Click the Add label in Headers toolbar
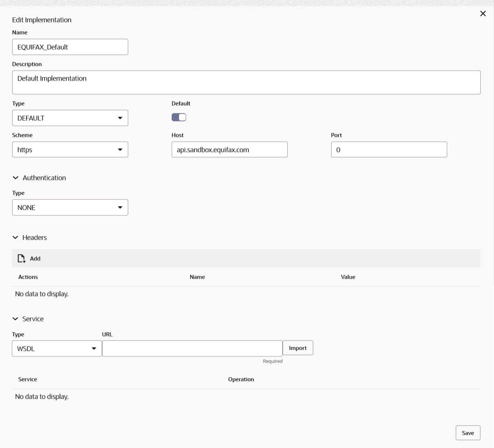Image resolution: width=494 pixels, height=448 pixels. (x=35, y=258)
